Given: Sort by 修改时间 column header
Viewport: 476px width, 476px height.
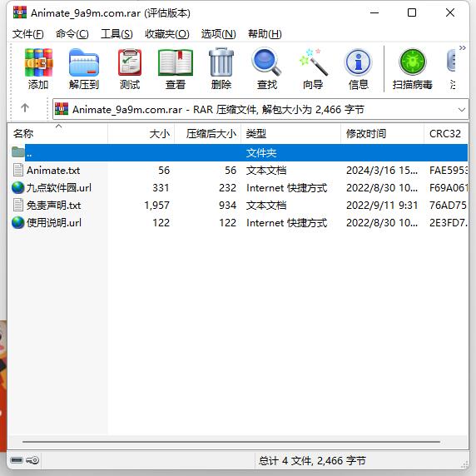Looking at the screenshot, I should [x=383, y=134].
